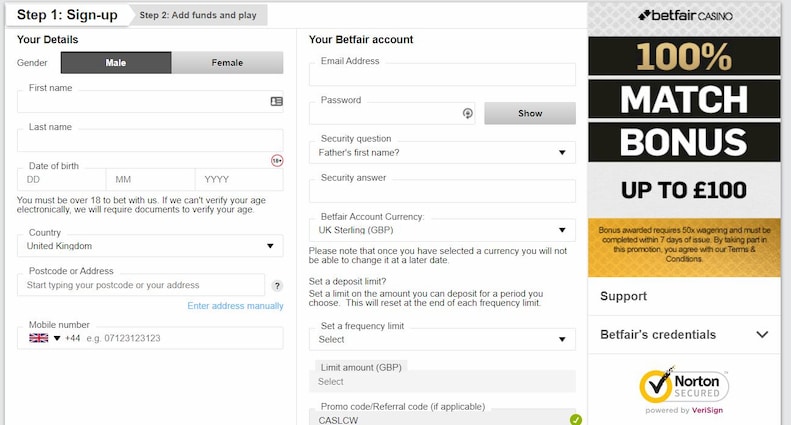Click the question mark help icon beside address
The width and height of the screenshot is (791, 425).
[x=277, y=286]
